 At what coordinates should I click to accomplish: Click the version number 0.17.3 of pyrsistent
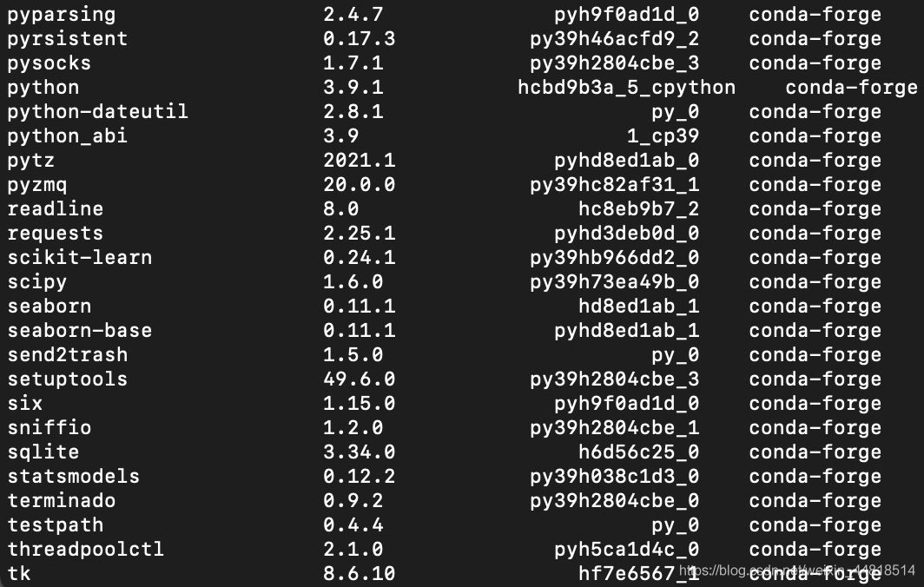(359, 39)
